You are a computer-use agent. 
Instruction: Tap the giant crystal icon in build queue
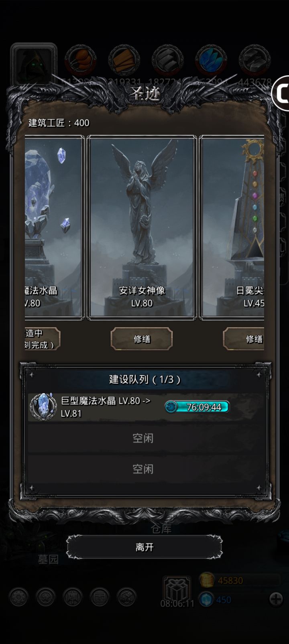click(x=43, y=406)
